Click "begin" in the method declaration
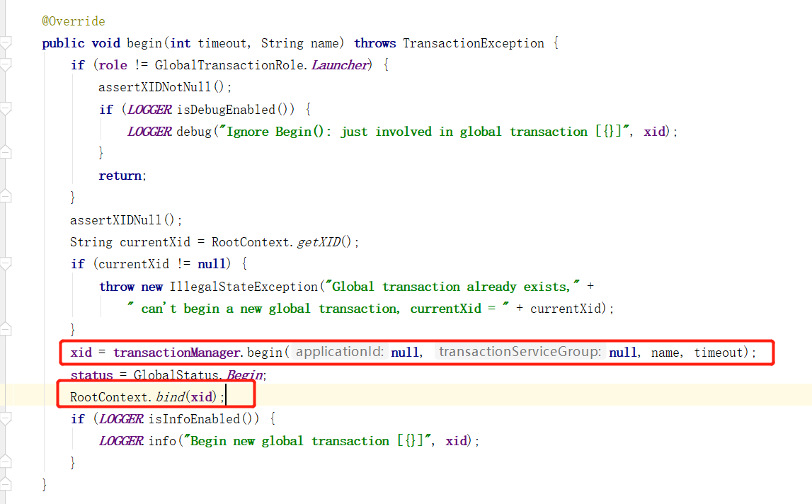This screenshot has width=812, height=504. (x=144, y=43)
